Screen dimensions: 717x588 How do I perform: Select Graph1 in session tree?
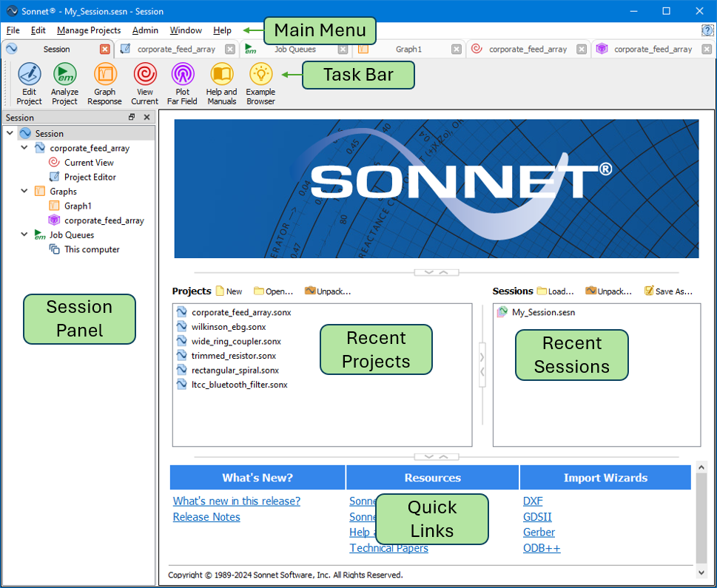coord(78,206)
